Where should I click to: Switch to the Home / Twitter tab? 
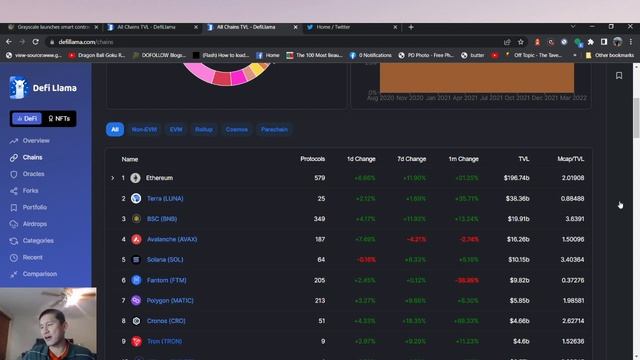tap(351, 27)
